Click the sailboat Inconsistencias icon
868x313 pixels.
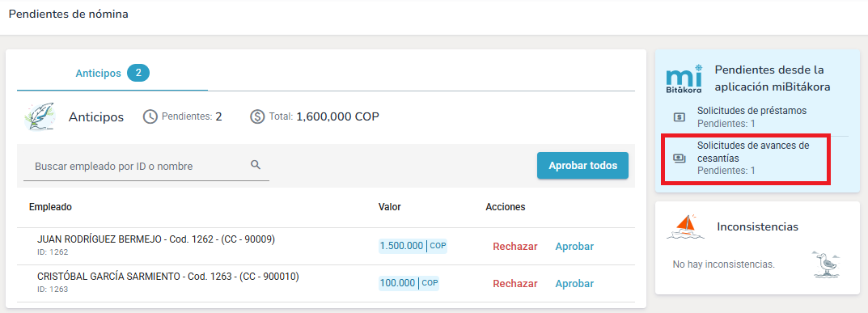click(x=686, y=226)
